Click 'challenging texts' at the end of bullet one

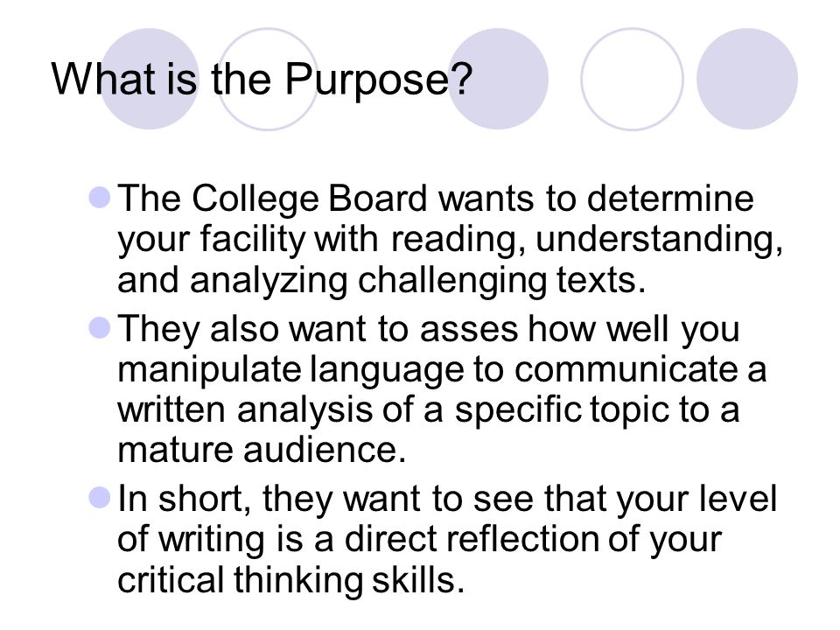tap(501, 281)
